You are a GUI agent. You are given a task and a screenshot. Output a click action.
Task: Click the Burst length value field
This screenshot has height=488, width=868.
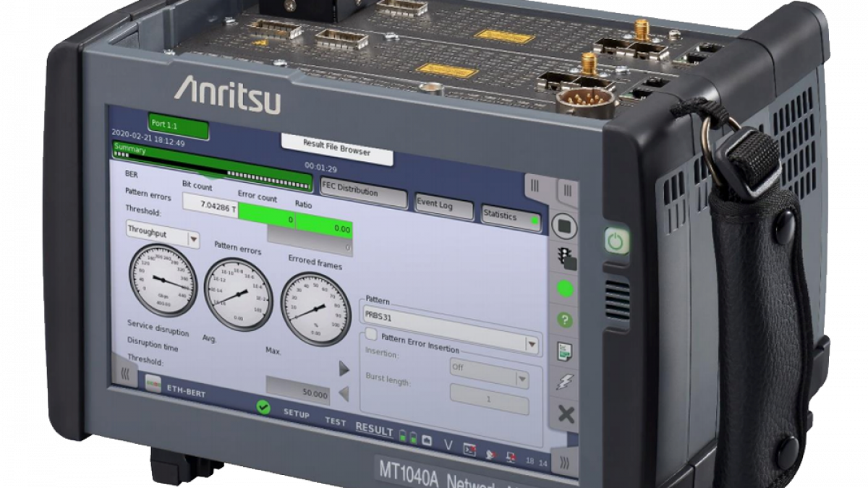490,399
